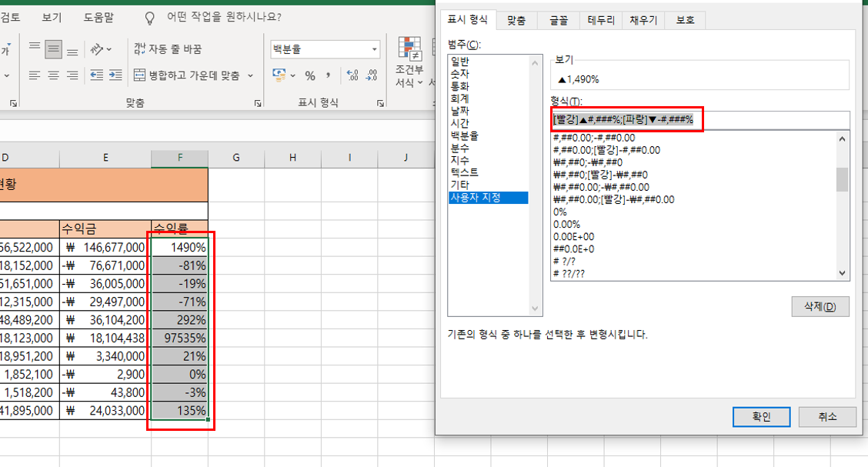Open the accounting format dropdown arrow
Screen dimensions: 868x467
pos(292,75)
